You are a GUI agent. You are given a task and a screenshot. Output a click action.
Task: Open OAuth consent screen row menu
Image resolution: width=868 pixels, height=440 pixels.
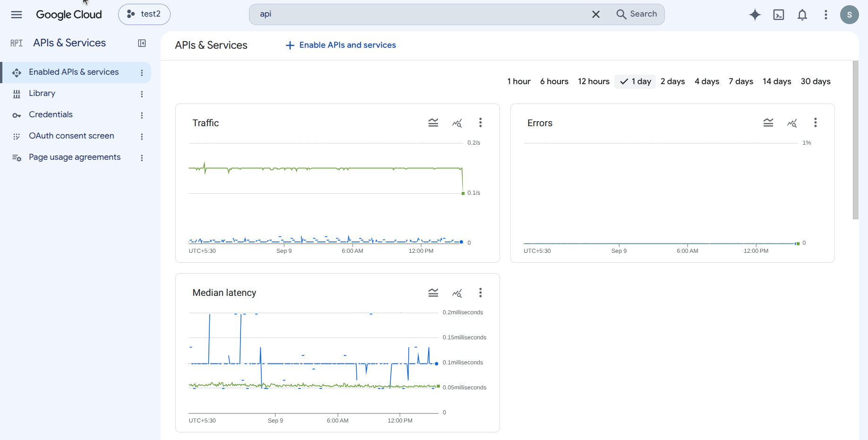(142, 137)
